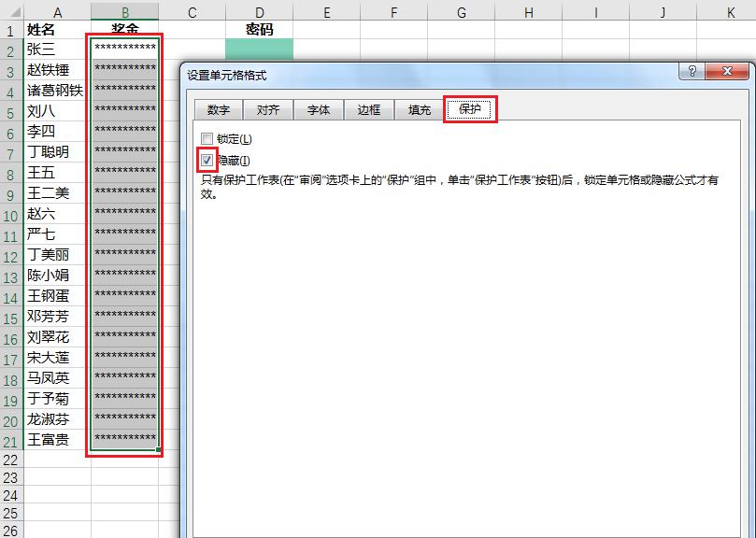Click the 设置单元格格式 dialog title bar
756x538 pixels.
tap(429, 75)
